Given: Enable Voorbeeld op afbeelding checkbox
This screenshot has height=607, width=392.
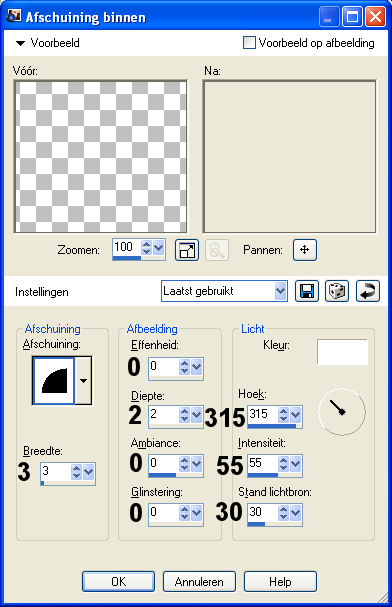Looking at the screenshot, I should point(249,43).
